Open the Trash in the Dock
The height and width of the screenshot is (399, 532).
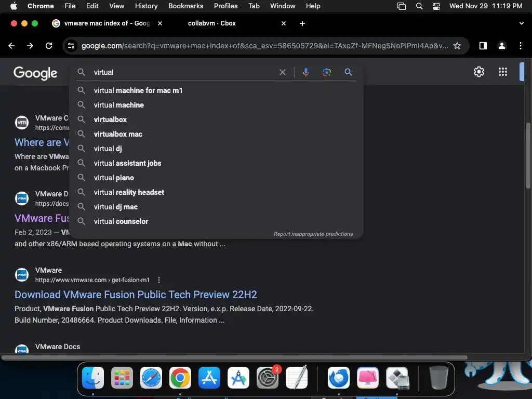point(439,378)
